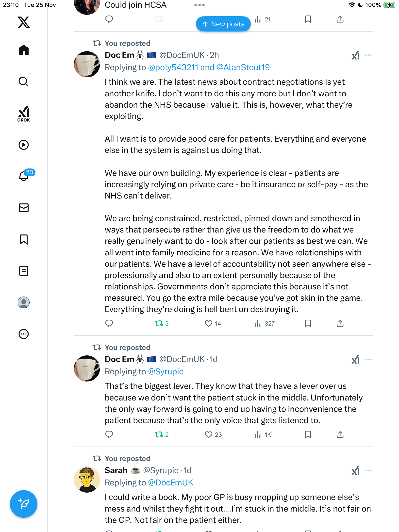Open direct messages envelope icon
Image resolution: width=399 pixels, height=532 pixels.
(24, 208)
